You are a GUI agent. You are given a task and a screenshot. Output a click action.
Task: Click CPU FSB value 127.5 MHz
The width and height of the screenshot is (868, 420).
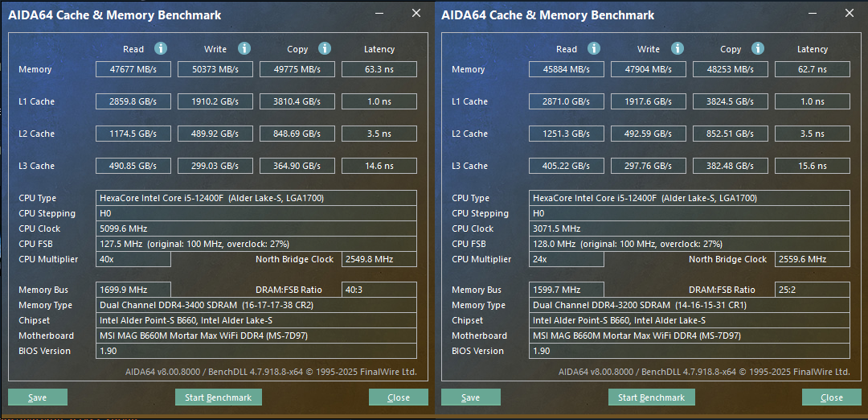[256, 244]
